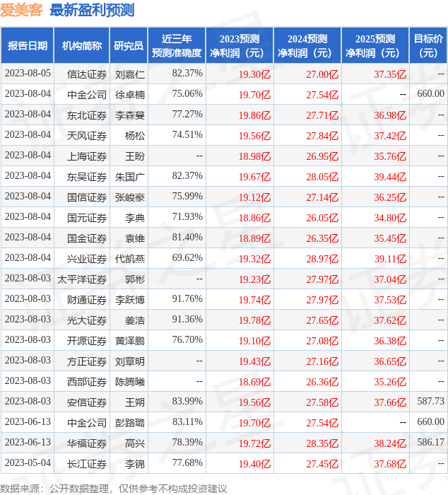
Task: Click the 19.78亿 profit value
Action: 254,320
